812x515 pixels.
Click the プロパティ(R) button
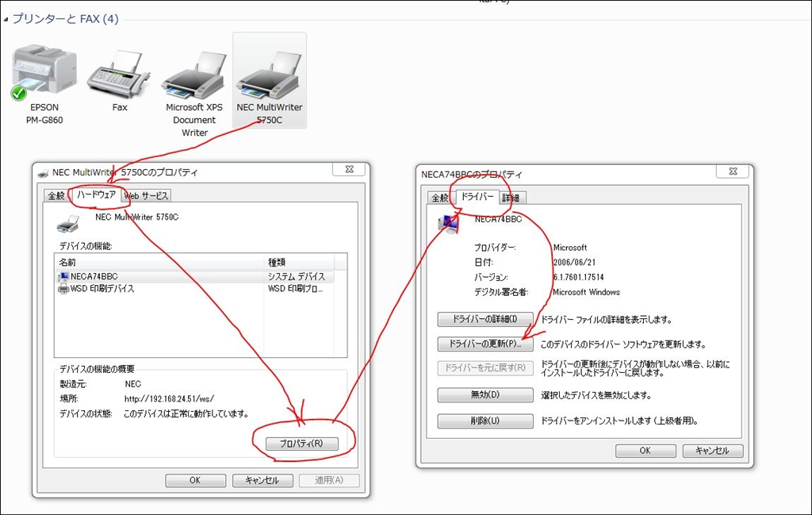pyautogui.click(x=302, y=444)
